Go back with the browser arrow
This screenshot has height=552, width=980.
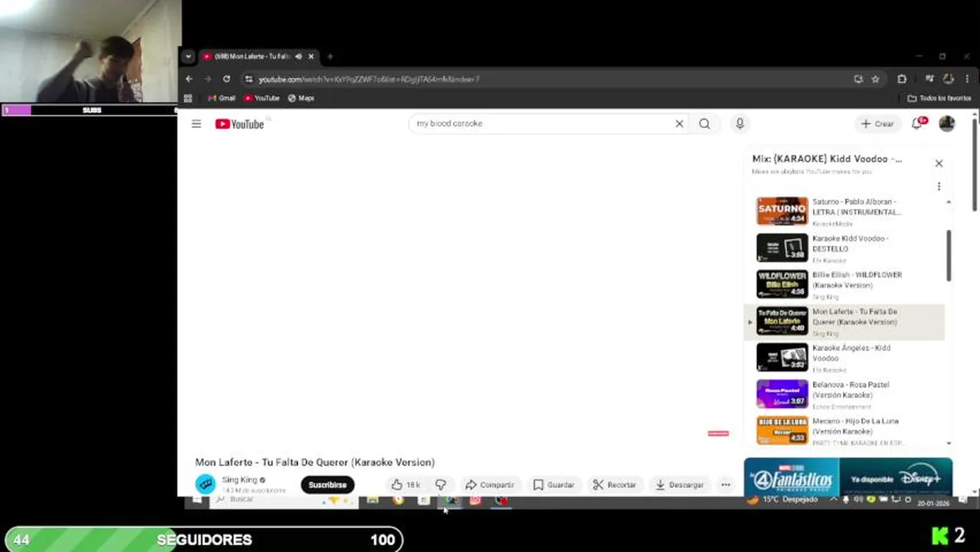(x=189, y=79)
